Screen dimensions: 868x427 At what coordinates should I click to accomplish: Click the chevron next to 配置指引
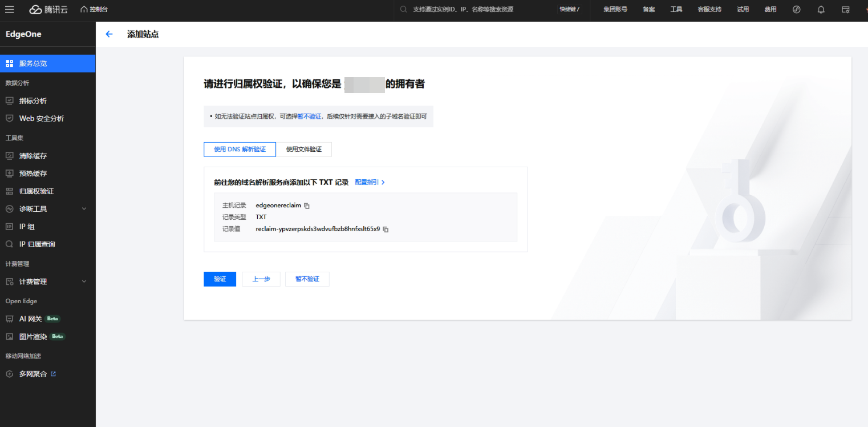tap(383, 182)
